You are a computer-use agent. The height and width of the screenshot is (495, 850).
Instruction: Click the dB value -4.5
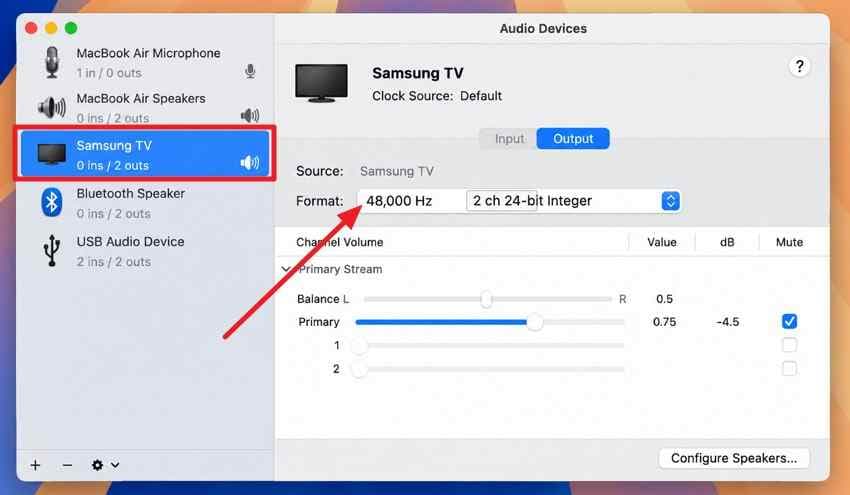pos(727,322)
